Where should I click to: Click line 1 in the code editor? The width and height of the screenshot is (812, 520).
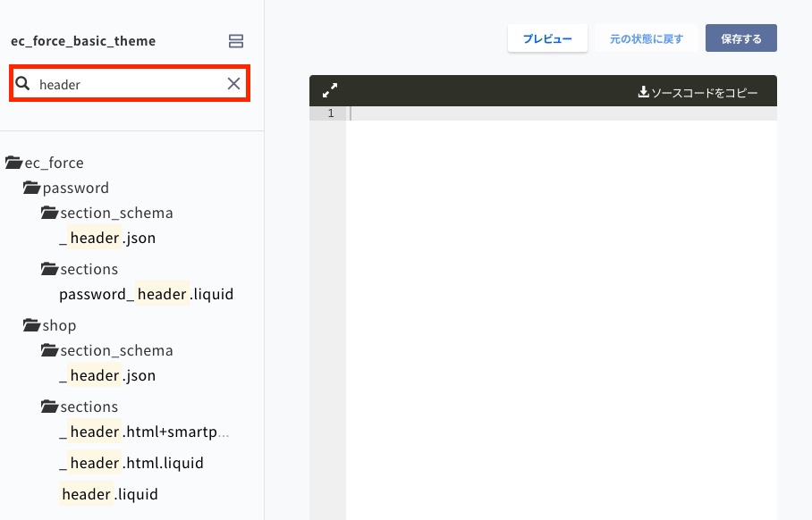click(562, 113)
